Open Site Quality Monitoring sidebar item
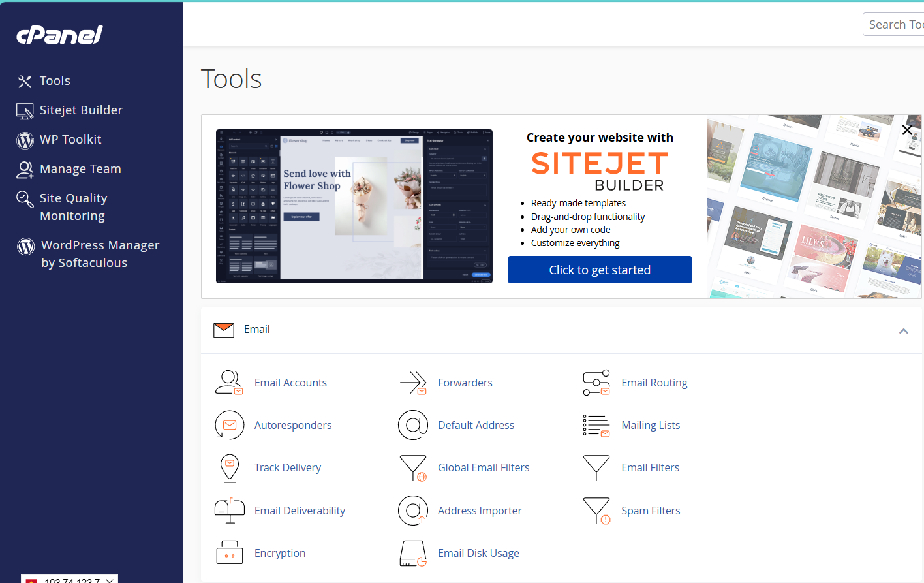The width and height of the screenshot is (924, 583). tap(73, 207)
